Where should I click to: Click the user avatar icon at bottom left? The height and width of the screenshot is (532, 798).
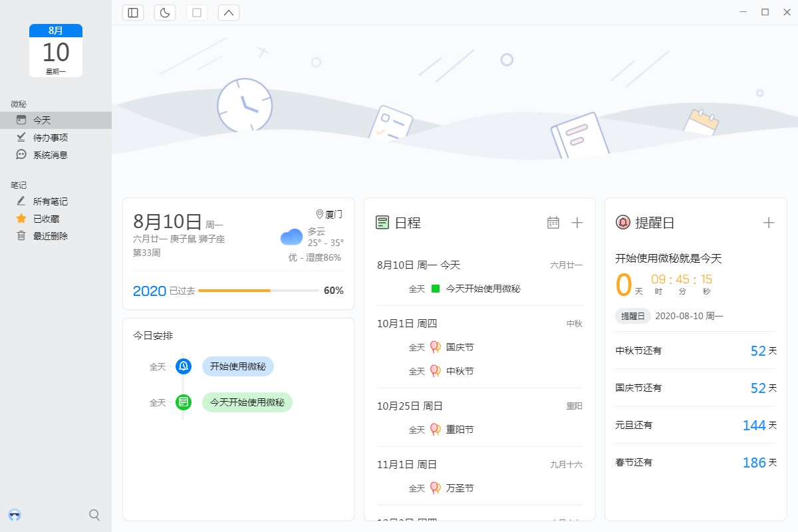[x=15, y=515]
